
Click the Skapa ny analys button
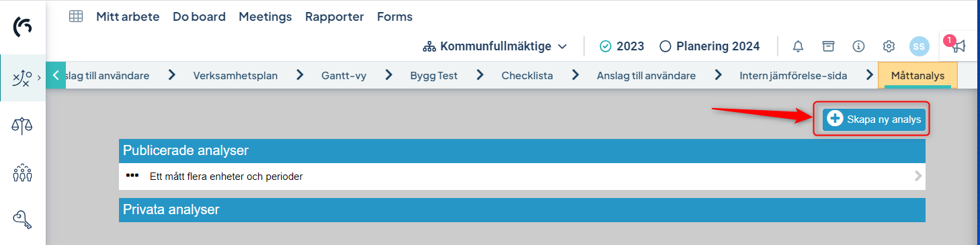(874, 119)
